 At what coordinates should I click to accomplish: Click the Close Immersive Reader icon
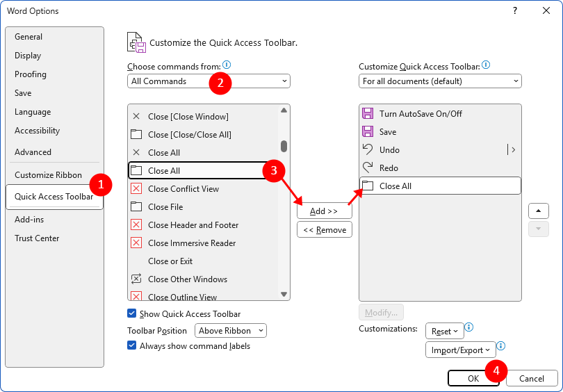[136, 243]
